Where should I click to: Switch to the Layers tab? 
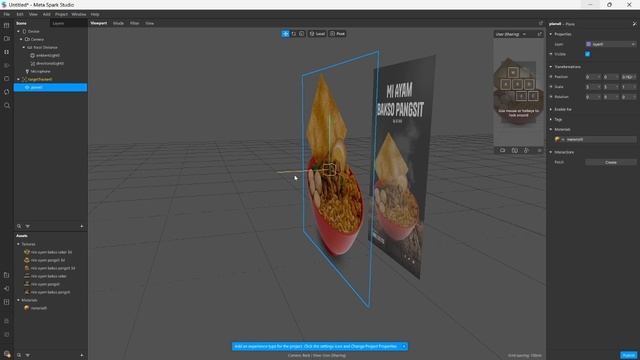[58, 24]
